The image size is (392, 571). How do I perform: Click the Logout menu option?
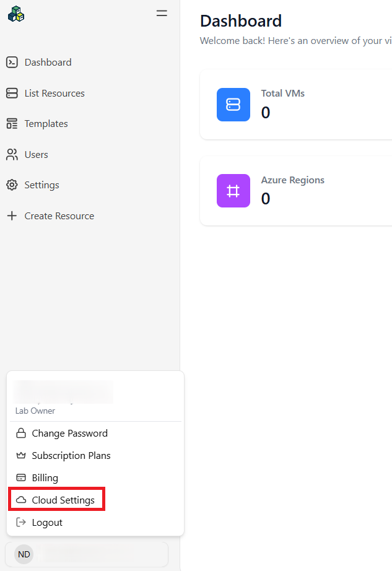pos(46,522)
